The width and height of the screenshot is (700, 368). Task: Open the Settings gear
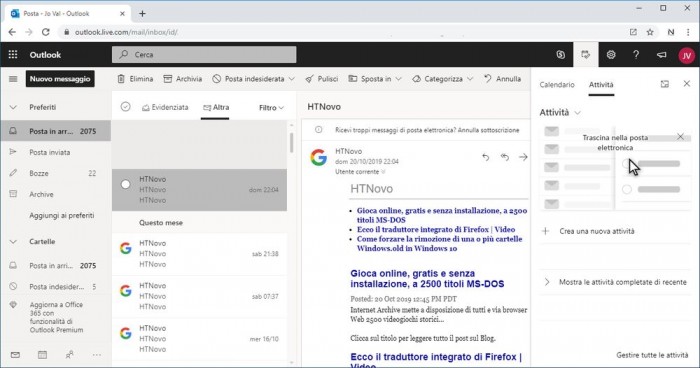coord(611,54)
